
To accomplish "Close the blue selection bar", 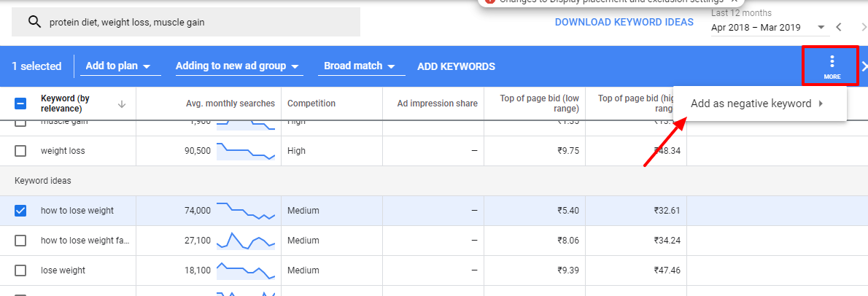I will (x=864, y=66).
